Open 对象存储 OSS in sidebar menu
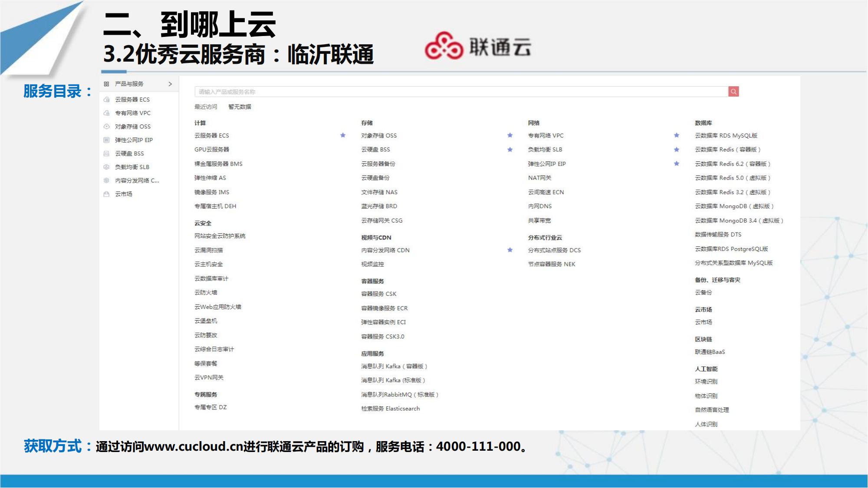This screenshot has height=488, width=868. pyautogui.click(x=133, y=127)
